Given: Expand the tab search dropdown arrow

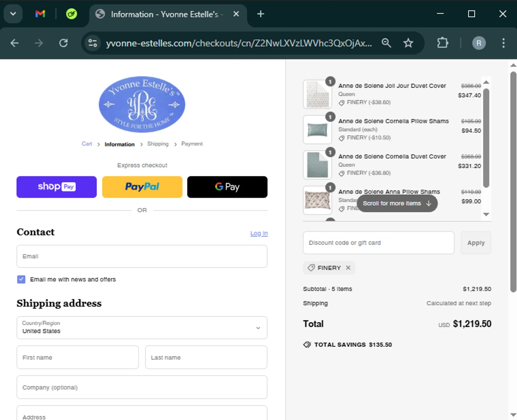Looking at the screenshot, I should [x=13, y=14].
